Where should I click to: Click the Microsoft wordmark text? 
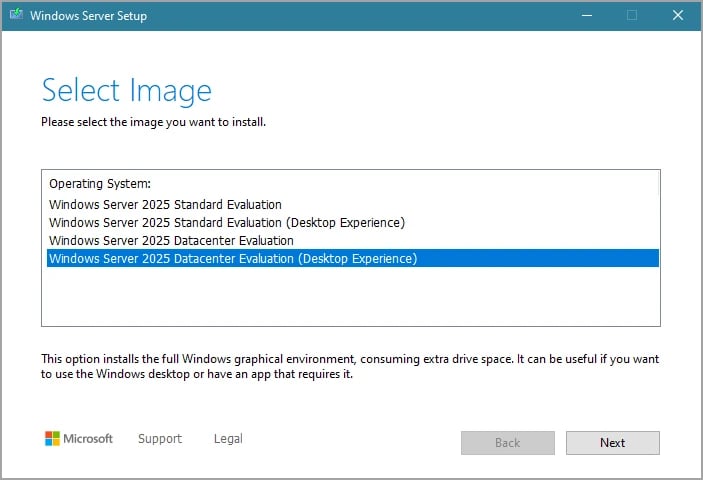[x=88, y=439]
